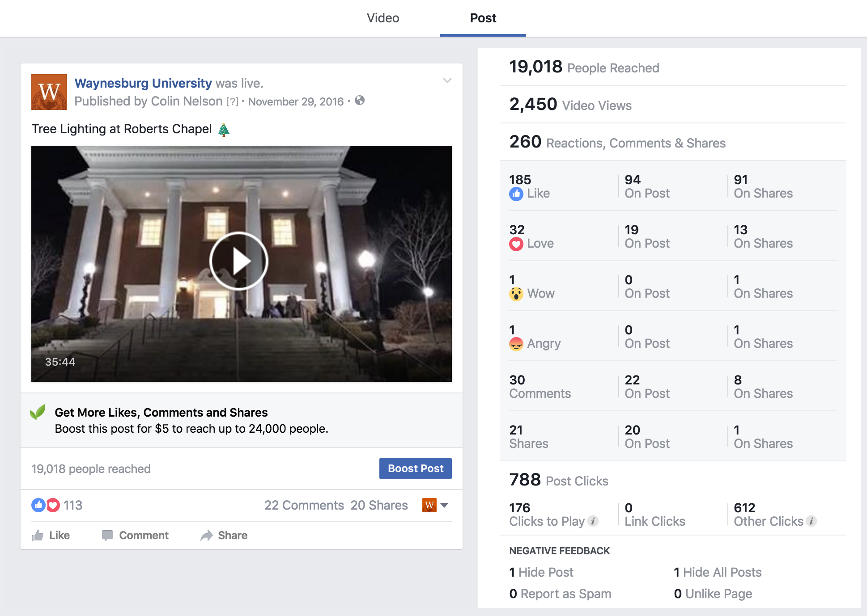The image size is (867, 616).
Task: Open the comment-as page selector dropdown
Action: pyautogui.click(x=435, y=505)
